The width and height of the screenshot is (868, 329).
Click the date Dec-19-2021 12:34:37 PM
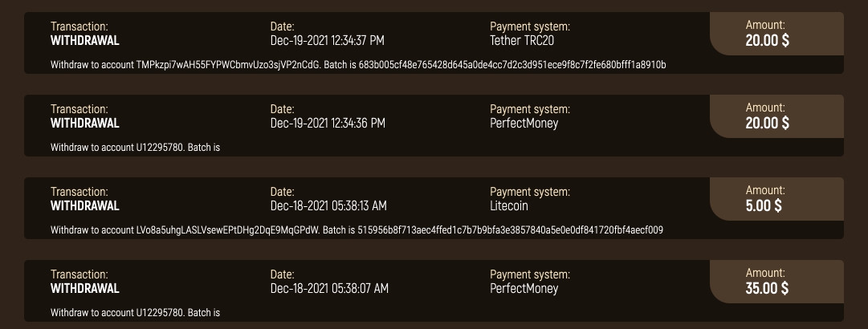tap(327, 40)
